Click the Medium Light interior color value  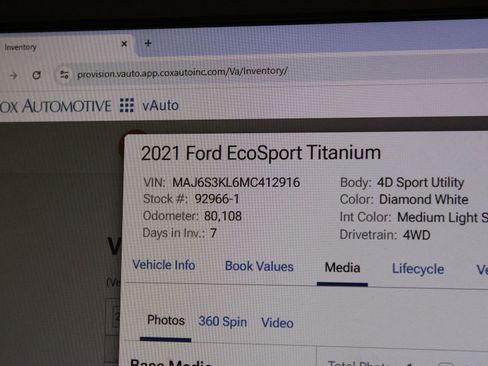point(443,217)
